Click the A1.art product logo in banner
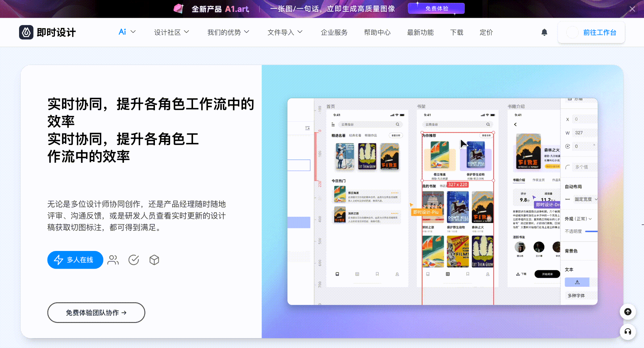 [179, 9]
